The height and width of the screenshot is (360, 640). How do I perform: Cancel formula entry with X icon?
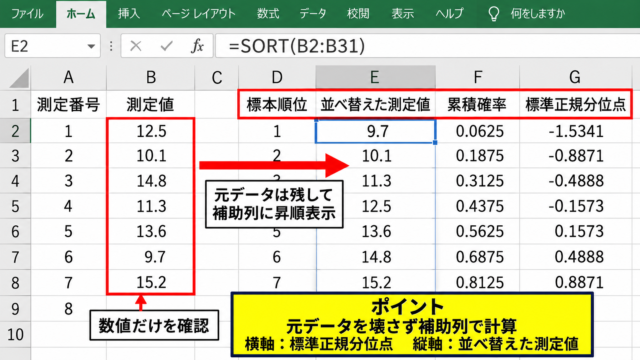pyautogui.click(x=136, y=46)
